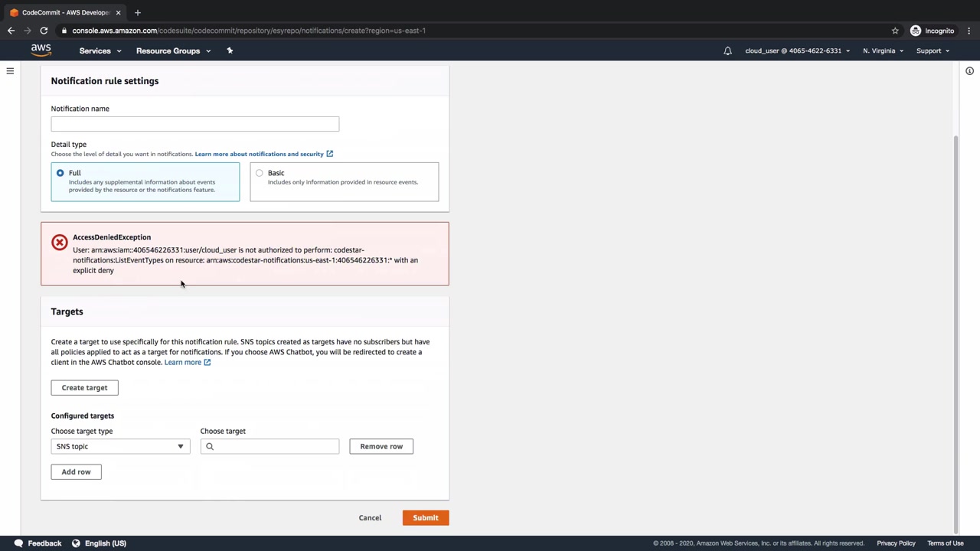Click the red error icon in AccessDeniedException alert
This screenshot has height=551, width=980.
coord(59,243)
